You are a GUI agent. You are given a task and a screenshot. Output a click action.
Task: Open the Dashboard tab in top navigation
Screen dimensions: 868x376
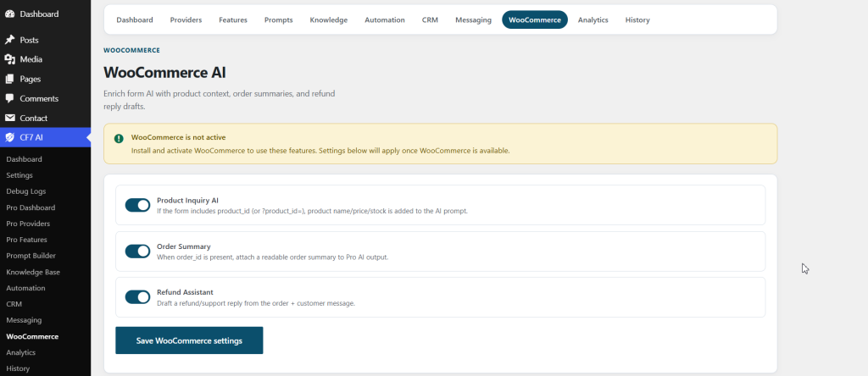[135, 20]
